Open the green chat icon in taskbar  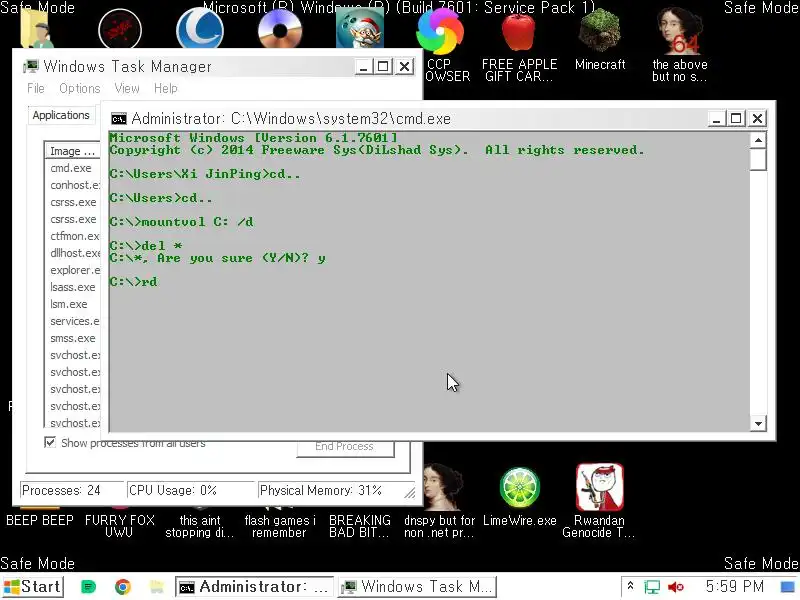[88, 587]
